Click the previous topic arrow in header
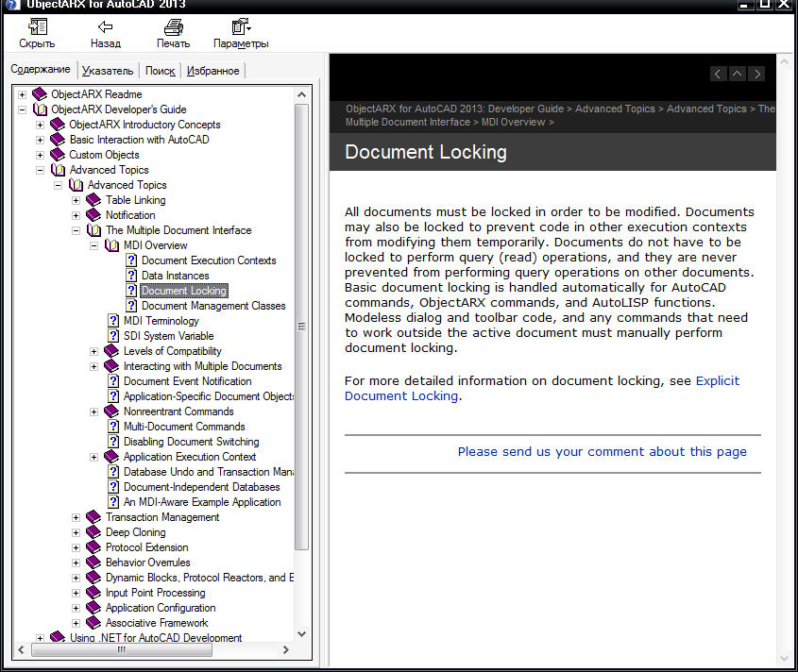The height and width of the screenshot is (672, 798). [718, 75]
